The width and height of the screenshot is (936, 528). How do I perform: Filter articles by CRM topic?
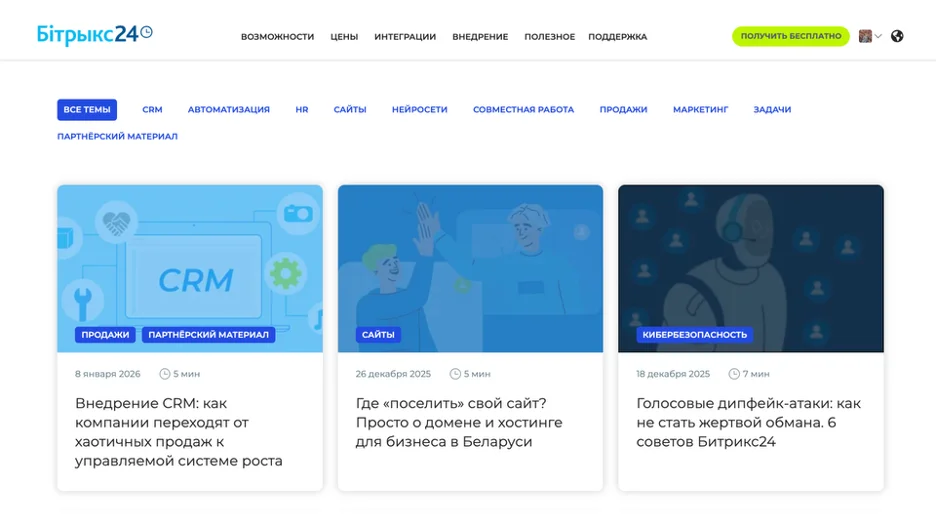click(152, 110)
